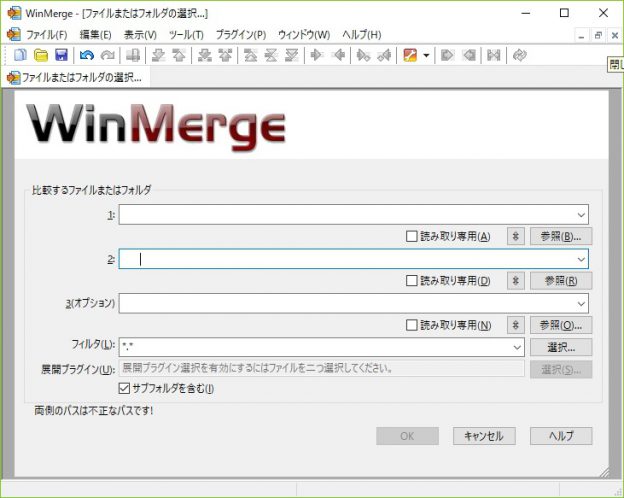Viewport: 624px width, 498px height.
Task: Click the grayed icon right of Redo
Action: (133, 55)
